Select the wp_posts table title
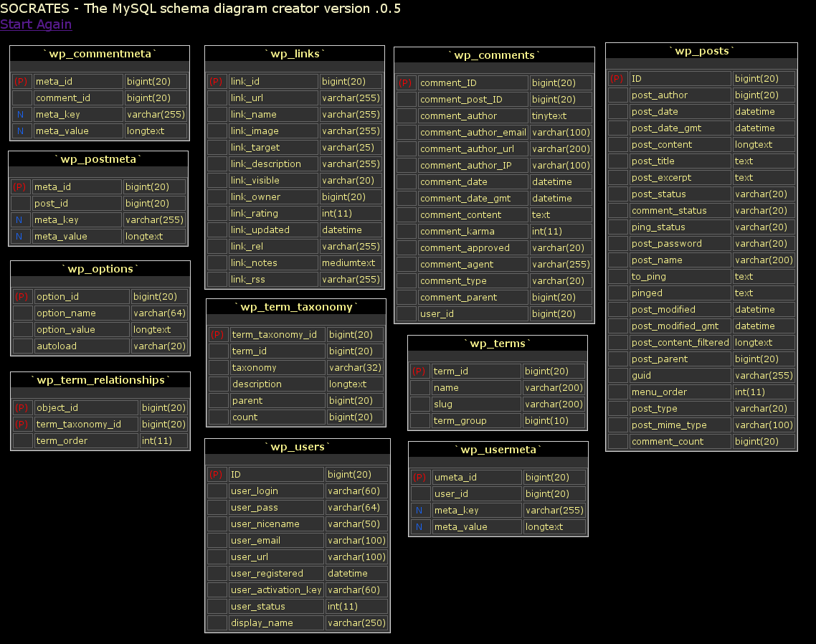This screenshot has width=816, height=644. 701,51
